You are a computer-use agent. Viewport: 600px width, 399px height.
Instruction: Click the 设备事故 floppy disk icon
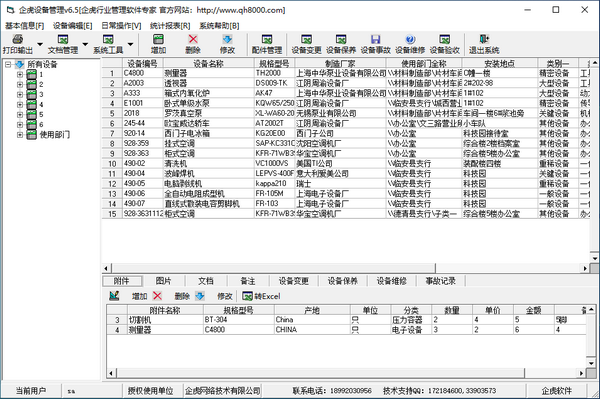click(375, 39)
